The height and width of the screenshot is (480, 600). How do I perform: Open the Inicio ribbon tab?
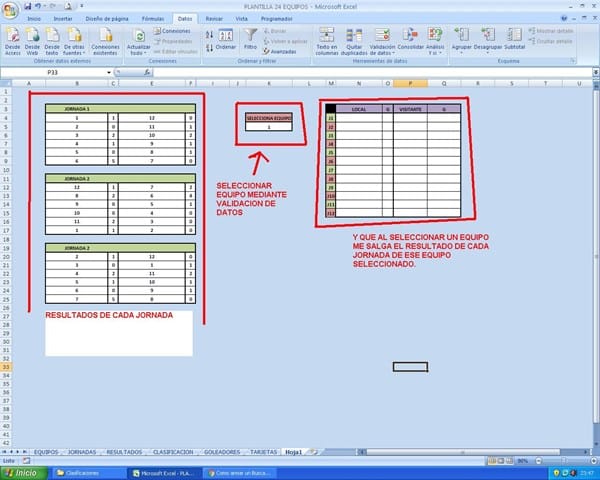coord(34,19)
